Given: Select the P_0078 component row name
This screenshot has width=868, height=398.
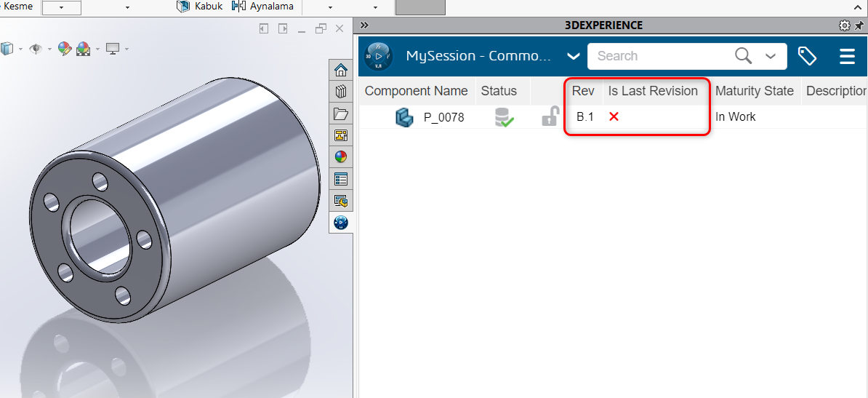Looking at the screenshot, I should point(444,117).
